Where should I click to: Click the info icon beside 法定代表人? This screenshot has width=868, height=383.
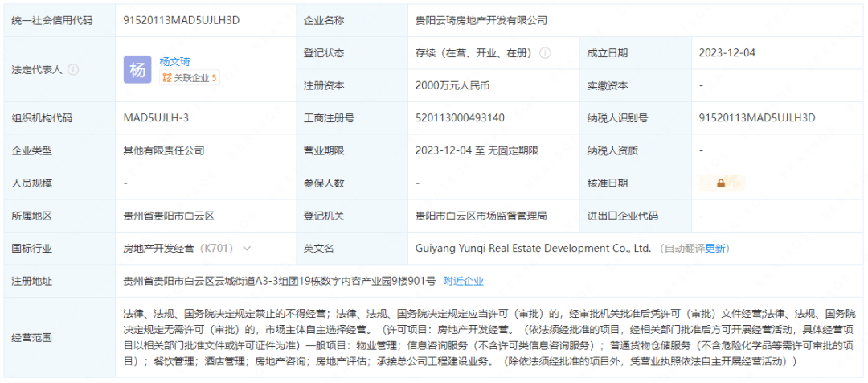pos(73,70)
